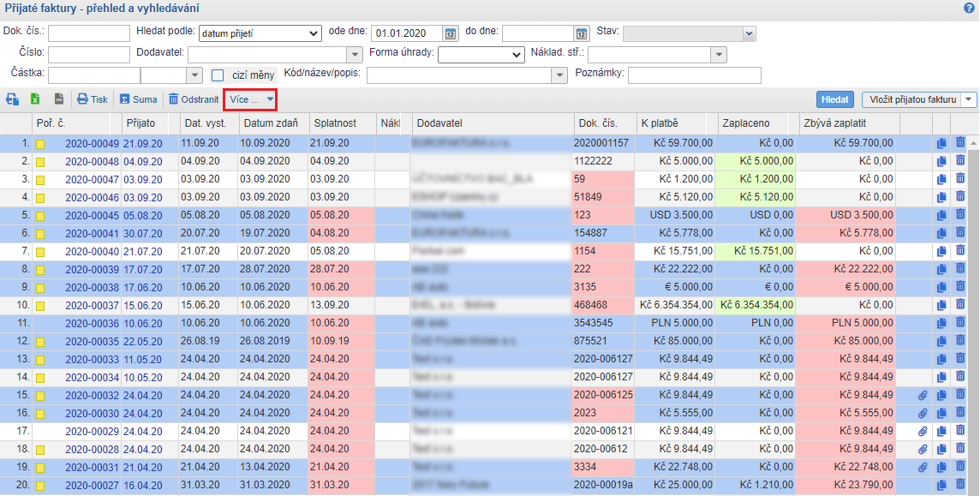Click the CSV export icon in toolbar
This screenshot has height=496, width=980.
click(x=59, y=99)
